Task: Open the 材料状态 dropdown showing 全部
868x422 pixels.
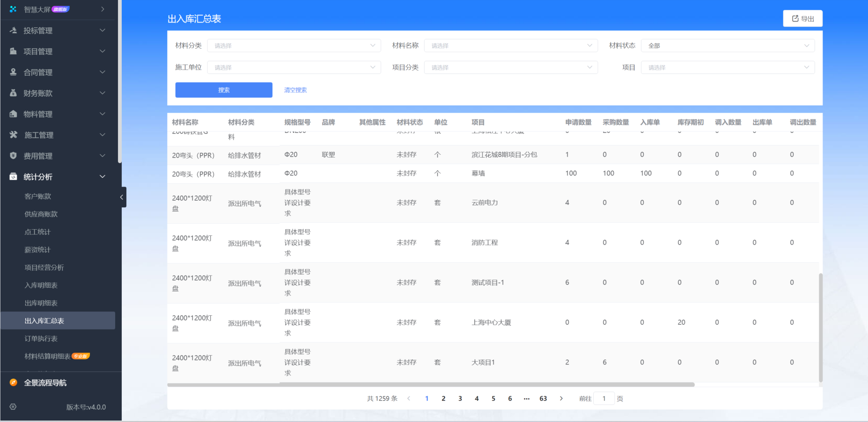Action: coord(728,45)
